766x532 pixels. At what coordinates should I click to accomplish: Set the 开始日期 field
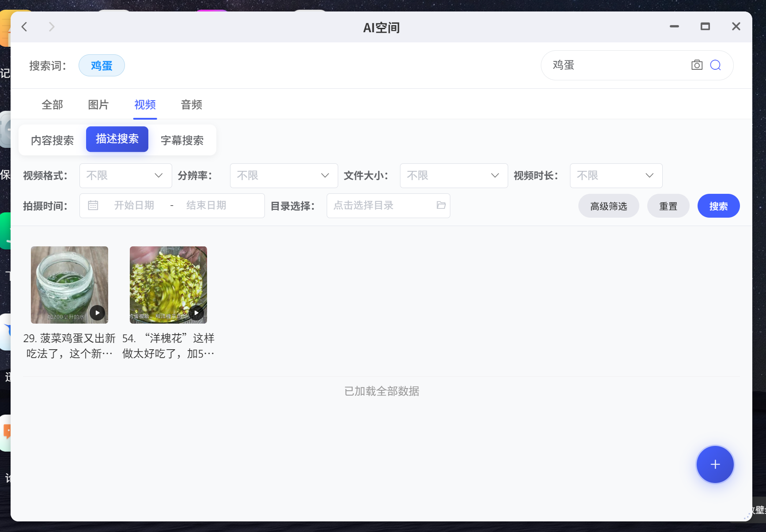[134, 205]
